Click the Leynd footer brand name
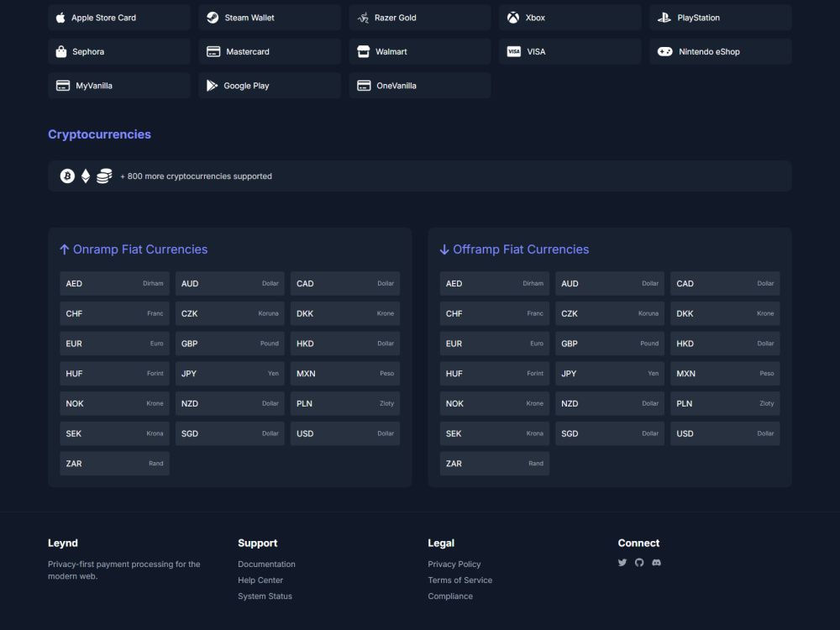Screen dimensions: 840x630 pyautogui.click(x=63, y=543)
